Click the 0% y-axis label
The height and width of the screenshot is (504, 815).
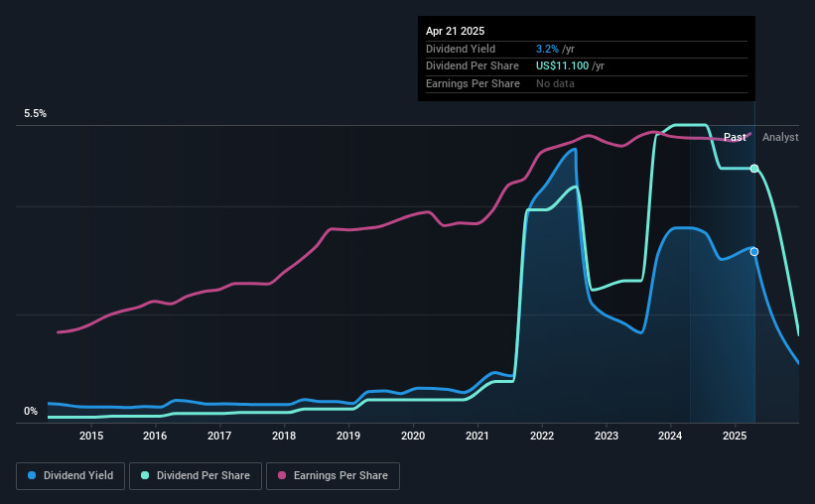tap(31, 411)
